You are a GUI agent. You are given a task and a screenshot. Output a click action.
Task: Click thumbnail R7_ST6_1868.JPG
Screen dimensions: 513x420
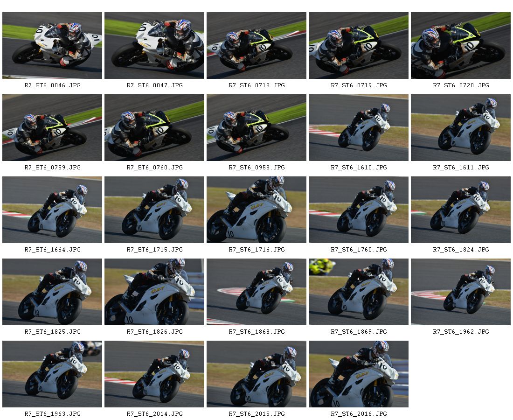tap(256, 292)
